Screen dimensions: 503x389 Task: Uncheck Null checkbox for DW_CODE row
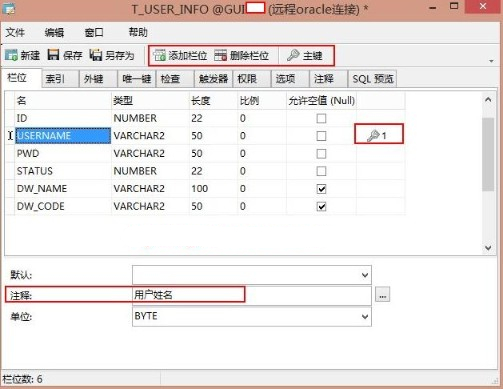point(321,207)
